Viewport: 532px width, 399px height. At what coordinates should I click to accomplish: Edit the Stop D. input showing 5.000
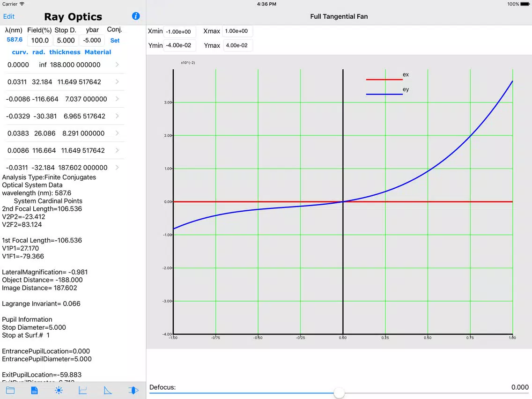[66, 40]
